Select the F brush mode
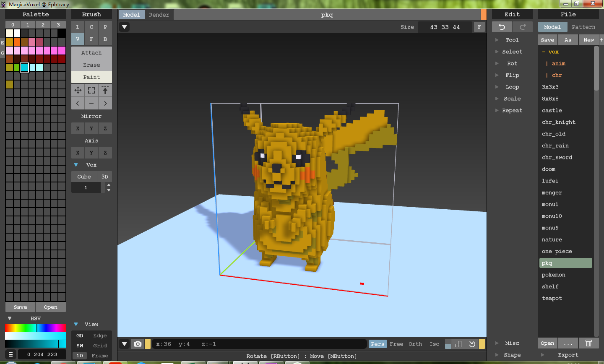 click(x=91, y=39)
